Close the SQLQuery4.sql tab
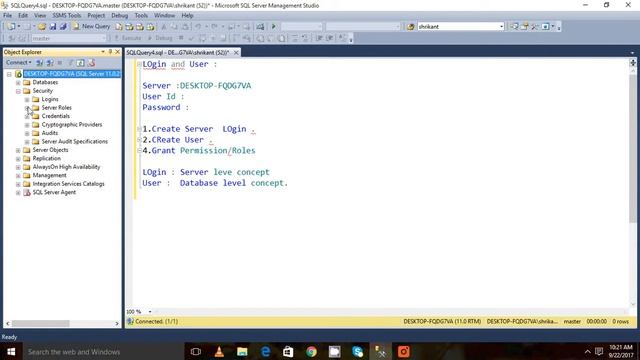The height and width of the screenshot is (360, 640). [236, 53]
